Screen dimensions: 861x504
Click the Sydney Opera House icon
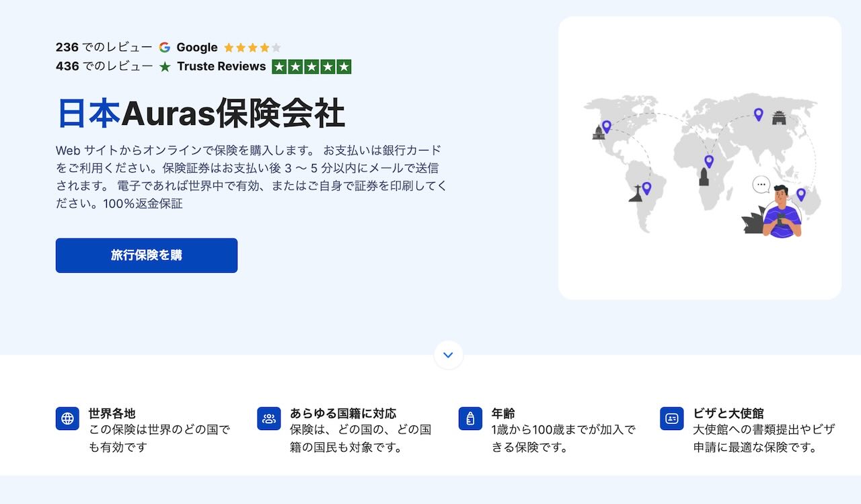click(x=753, y=222)
